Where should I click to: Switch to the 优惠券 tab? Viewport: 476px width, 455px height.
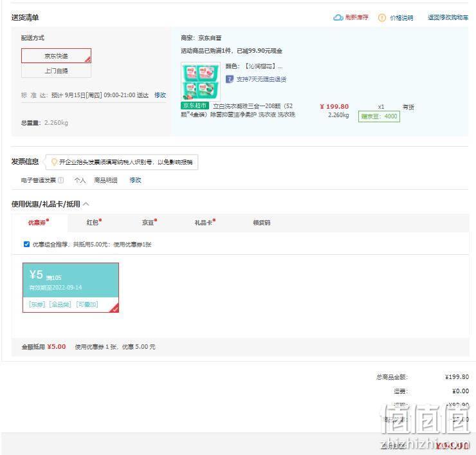38,223
